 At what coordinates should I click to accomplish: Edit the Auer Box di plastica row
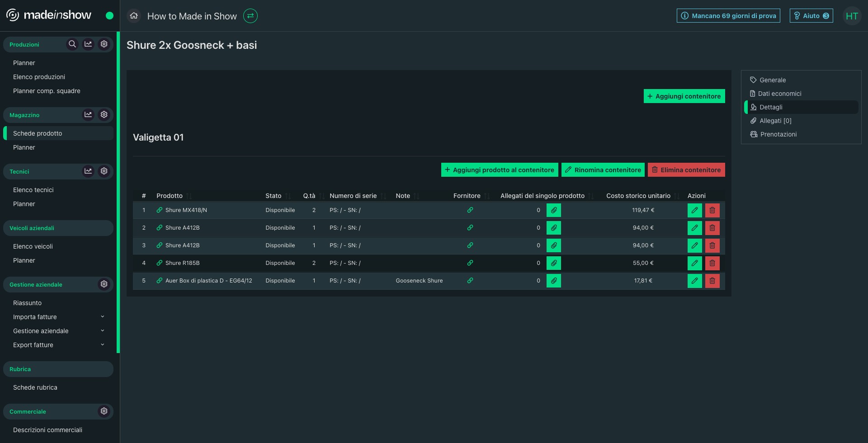pos(695,281)
